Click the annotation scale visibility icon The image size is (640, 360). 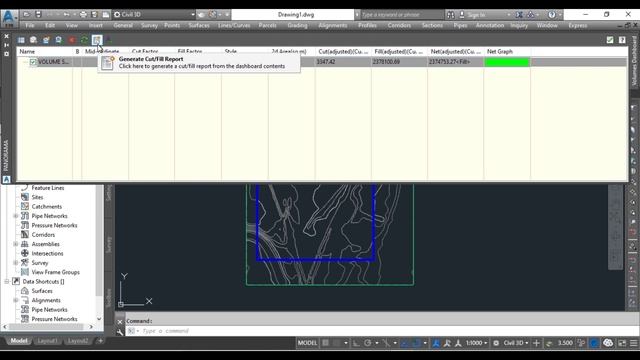[436, 343]
